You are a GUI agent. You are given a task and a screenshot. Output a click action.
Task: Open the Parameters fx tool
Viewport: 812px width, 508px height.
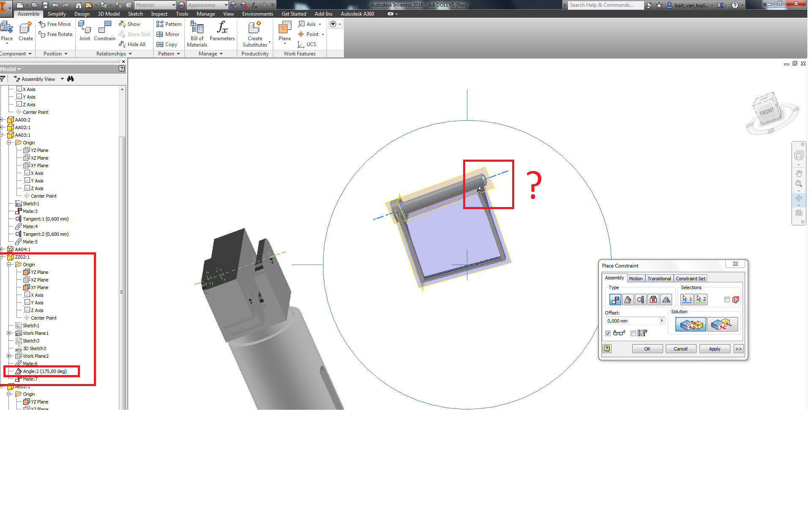coord(222,30)
